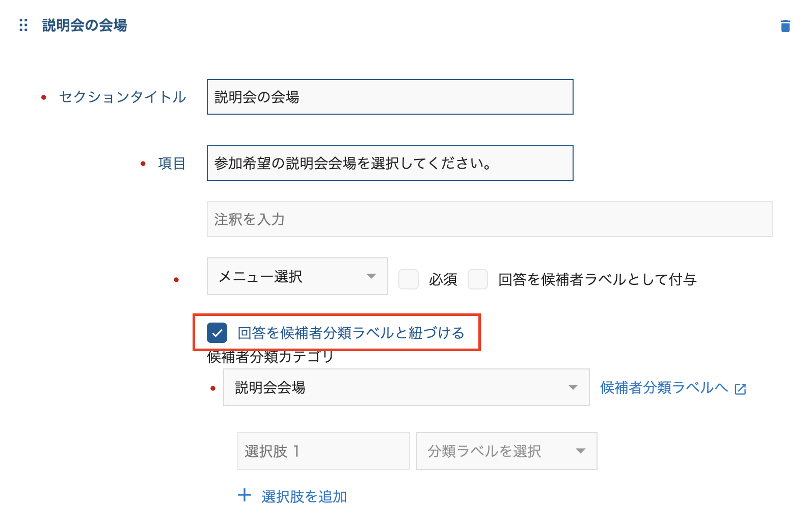Click the drag handle beside 説明会の会場

pyautogui.click(x=22, y=25)
